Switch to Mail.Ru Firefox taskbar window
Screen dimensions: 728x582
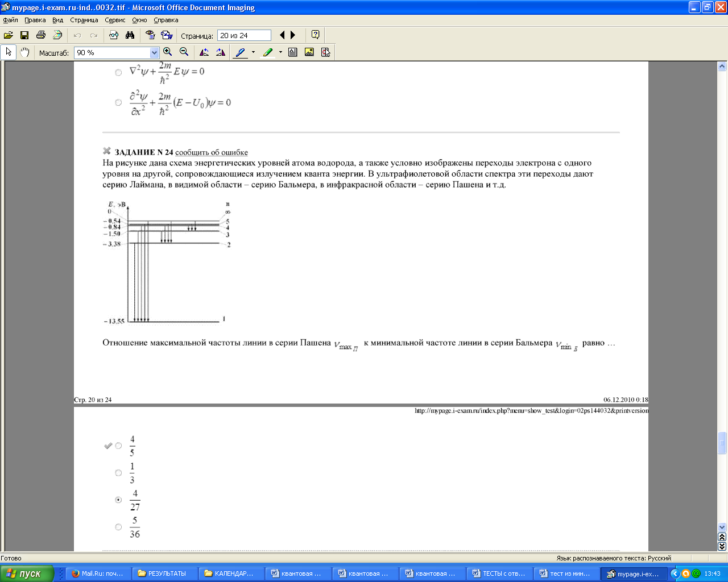pos(99,573)
